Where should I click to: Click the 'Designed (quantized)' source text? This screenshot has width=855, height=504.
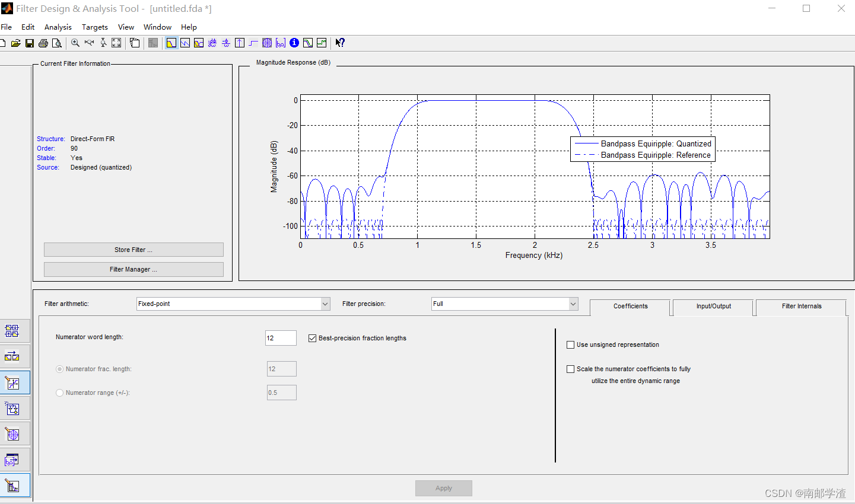point(101,167)
